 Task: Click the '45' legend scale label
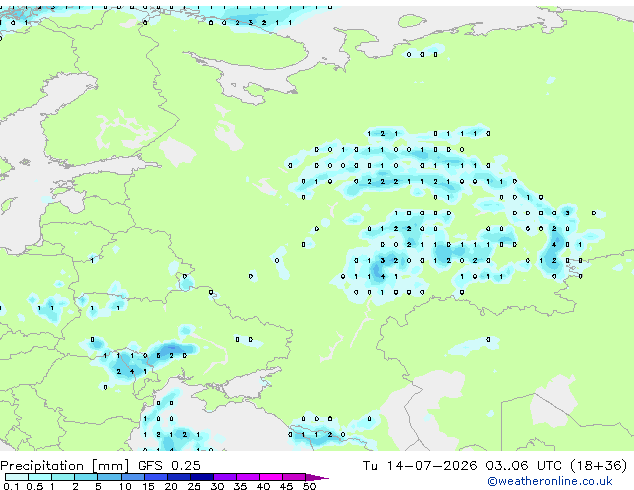click(x=287, y=486)
